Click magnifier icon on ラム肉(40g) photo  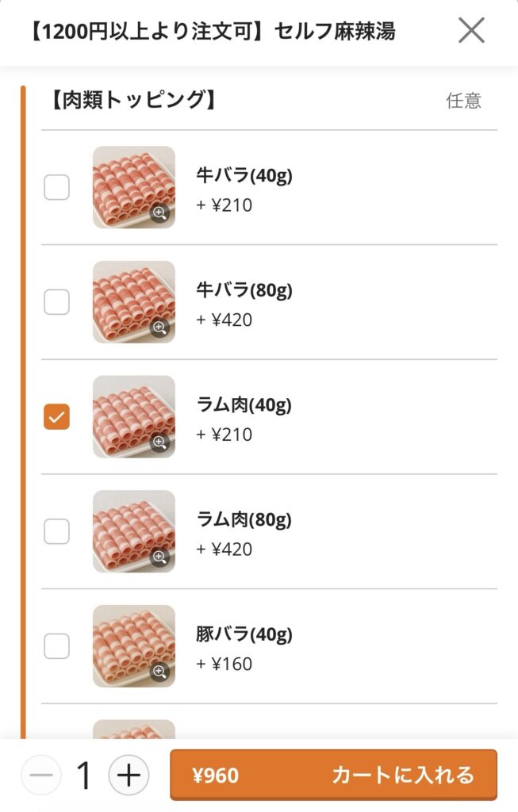coord(160,442)
